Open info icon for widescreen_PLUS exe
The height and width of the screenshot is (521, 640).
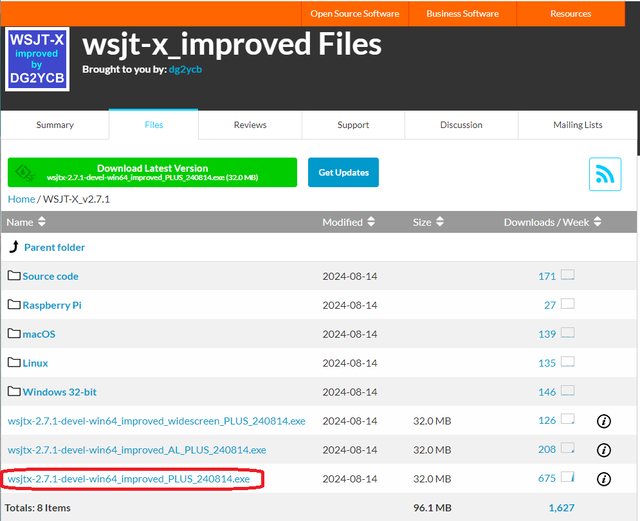click(604, 421)
